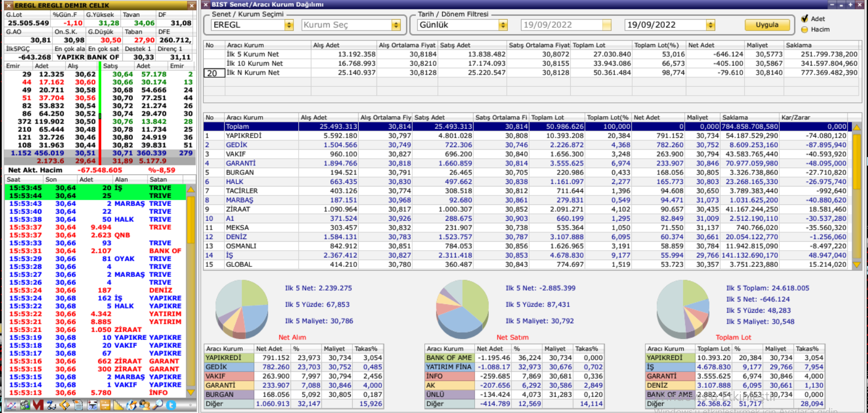Click the 15:53:37 QNB trade row
The height and width of the screenshot is (413, 868).
(x=96, y=235)
